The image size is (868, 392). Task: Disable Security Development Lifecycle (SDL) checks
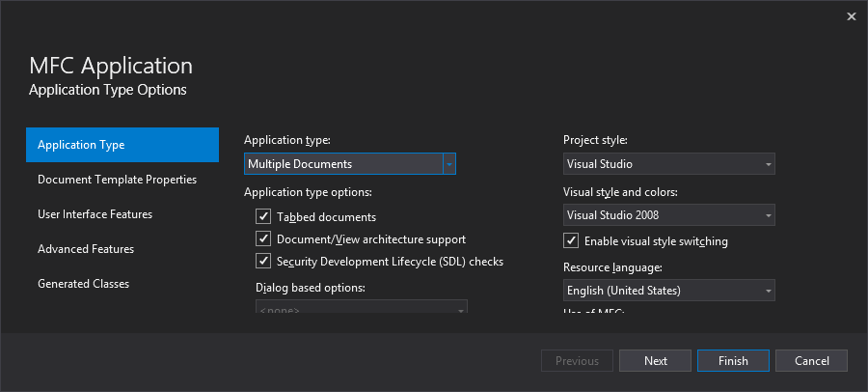(x=263, y=261)
